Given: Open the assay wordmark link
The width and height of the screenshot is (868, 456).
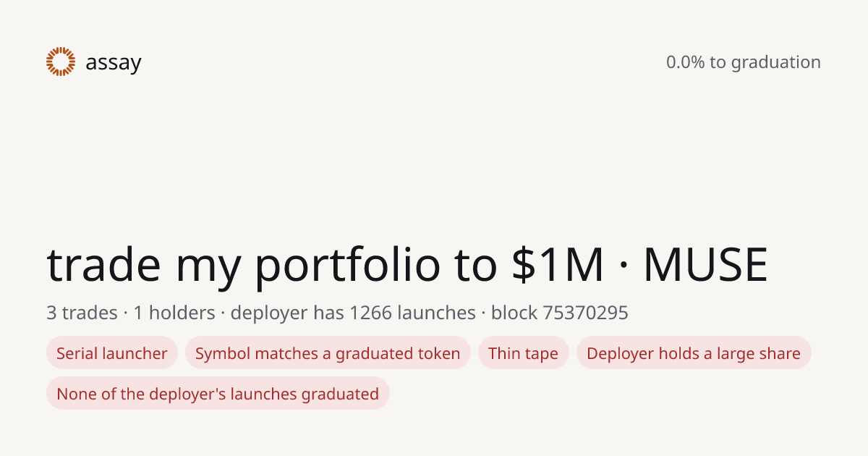Looking at the screenshot, I should (x=113, y=63).
